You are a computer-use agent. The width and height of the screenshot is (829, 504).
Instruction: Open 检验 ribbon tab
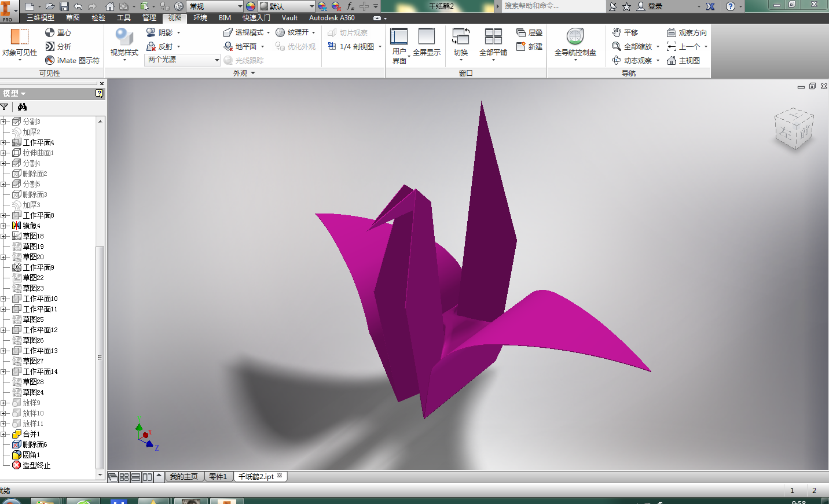click(98, 18)
